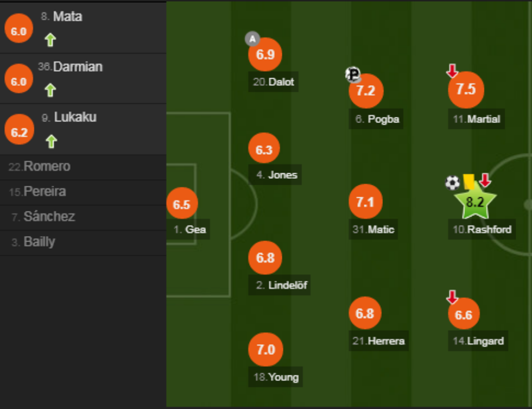
Task: Click goalkeeper Gea's 6.5 rating circle
Action: [x=182, y=204]
